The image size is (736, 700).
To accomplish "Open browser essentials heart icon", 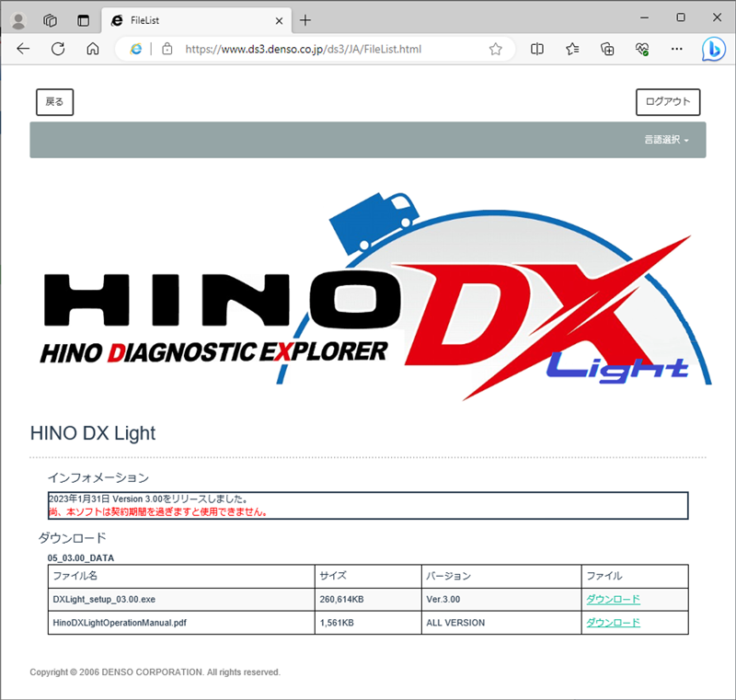I will click(x=642, y=49).
